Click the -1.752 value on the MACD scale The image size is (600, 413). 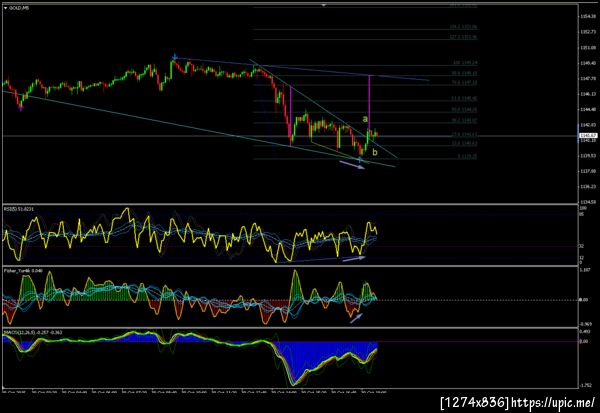click(x=585, y=386)
